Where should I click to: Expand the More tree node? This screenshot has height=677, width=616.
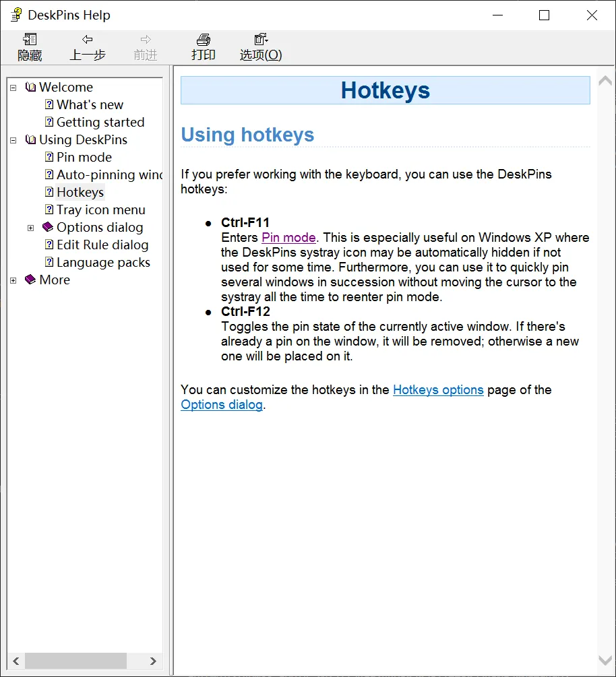[x=13, y=281]
